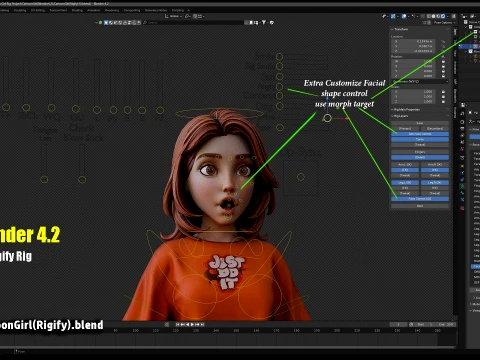Switch to the Geometry Nodes workspace tab

(x=156, y=10)
